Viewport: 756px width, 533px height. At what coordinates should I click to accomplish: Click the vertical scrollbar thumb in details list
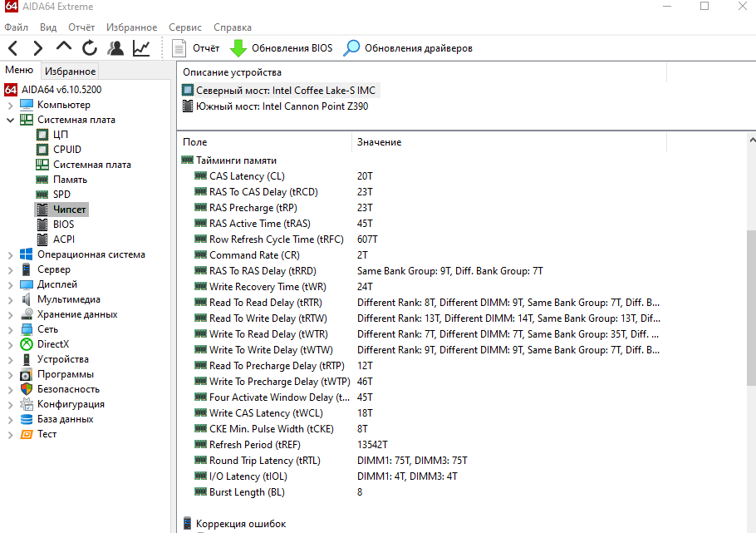pos(751,308)
